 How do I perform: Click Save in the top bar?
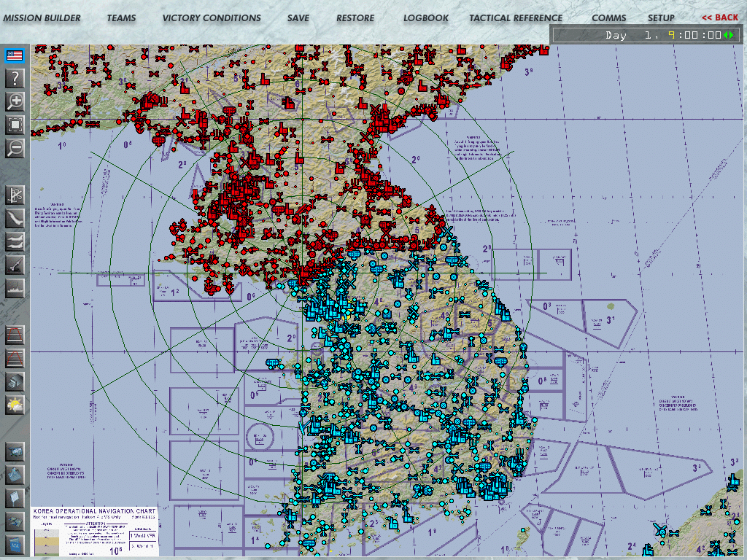coord(298,18)
